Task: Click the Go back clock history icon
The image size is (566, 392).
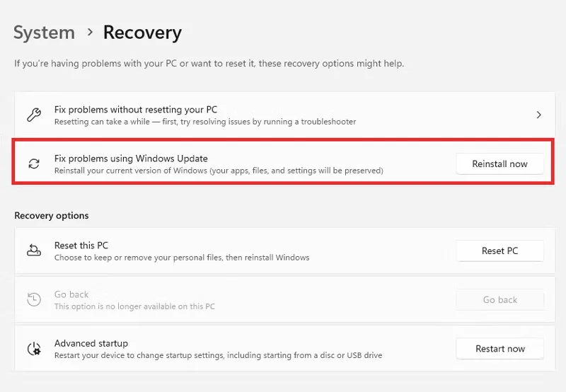Action: pyautogui.click(x=34, y=299)
